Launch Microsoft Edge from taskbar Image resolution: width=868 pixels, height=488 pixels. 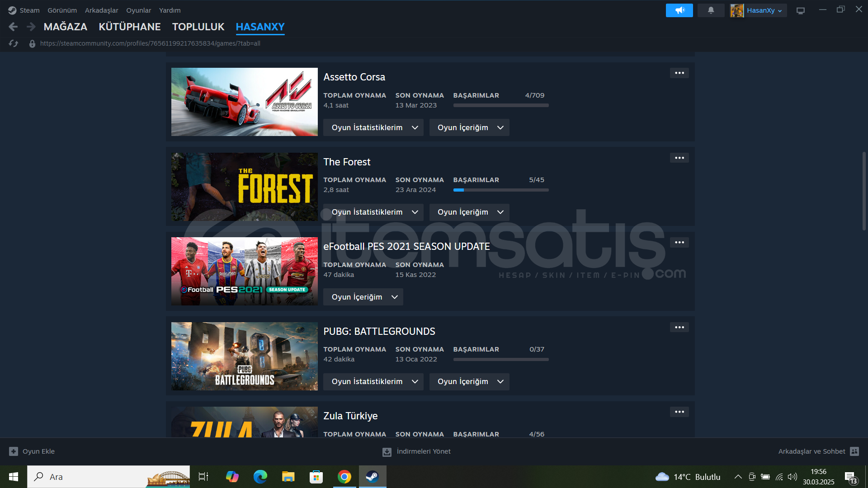pyautogui.click(x=260, y=477)
